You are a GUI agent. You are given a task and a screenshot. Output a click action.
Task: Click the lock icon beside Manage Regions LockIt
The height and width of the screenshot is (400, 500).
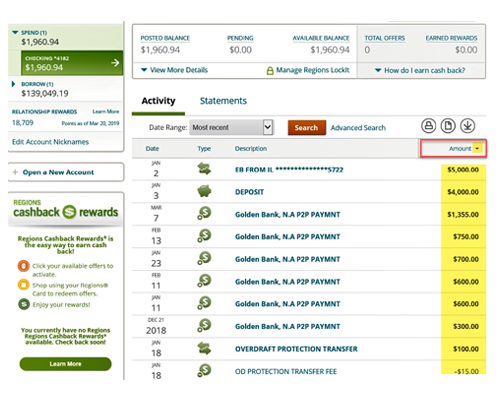pos(270,71)
